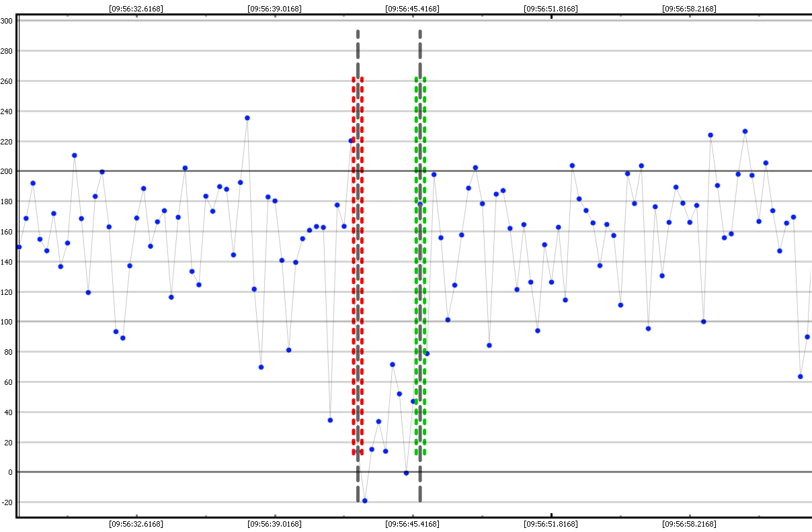The width and height of the screenshot is (812, 532).
Task: Click the green dashed vertical marker line
Action: tap(420, 267)
